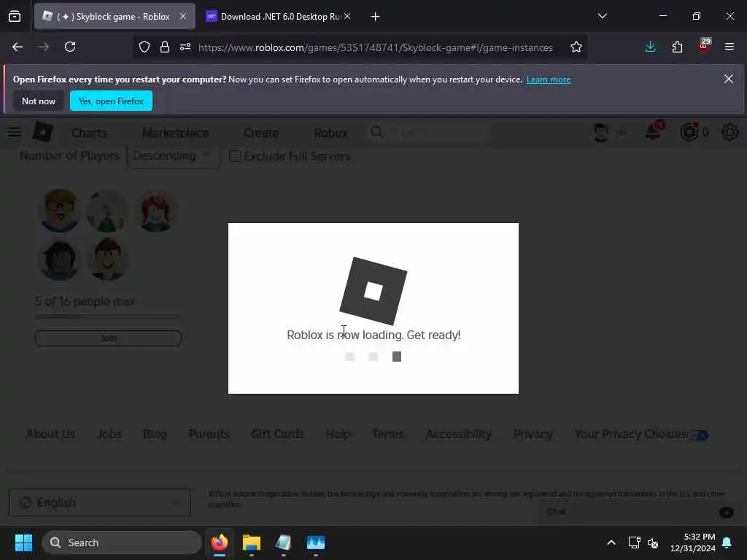Open the Jobs footer link
The height and width of the screenshot is (560, 747).
(x=109, y=435)
